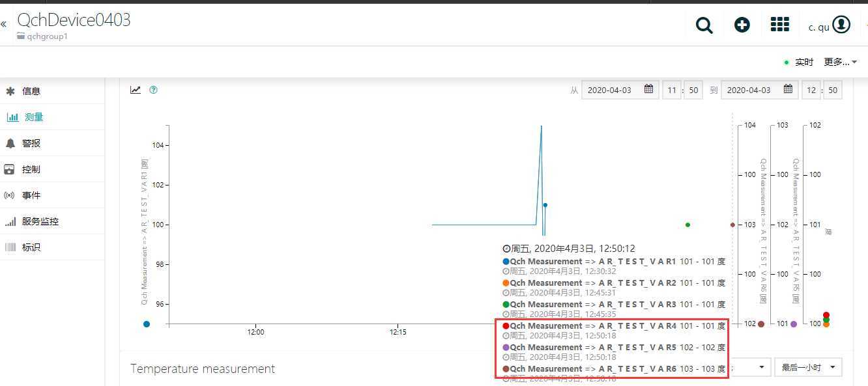
Task: Open the 控制 control tab
Action: click(x=52, y=169)
